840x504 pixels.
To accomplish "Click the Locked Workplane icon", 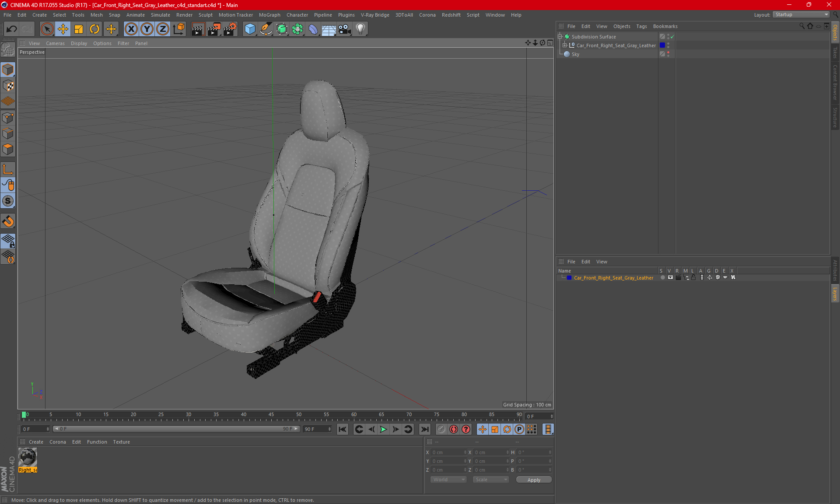I will coord(8,241).
